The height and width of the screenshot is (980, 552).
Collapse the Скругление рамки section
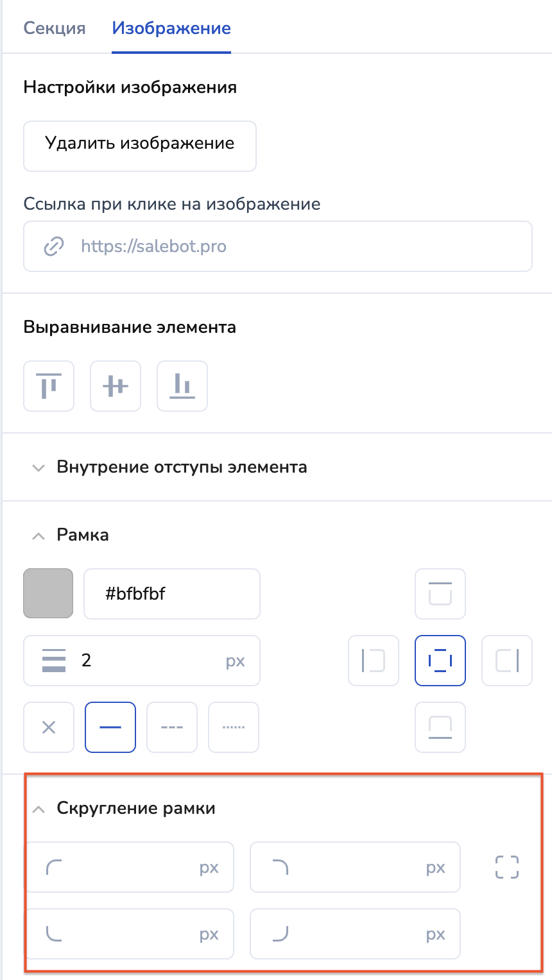pyautogui.click(x=39, y=809)
